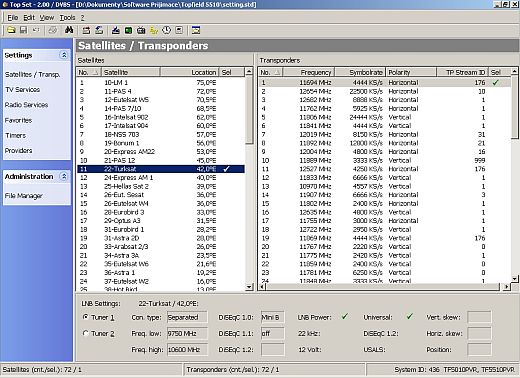Viewport: 520px width, 378px height.
Task: Click Satellites list scroll-down arrow
Action: click(249, 287)
